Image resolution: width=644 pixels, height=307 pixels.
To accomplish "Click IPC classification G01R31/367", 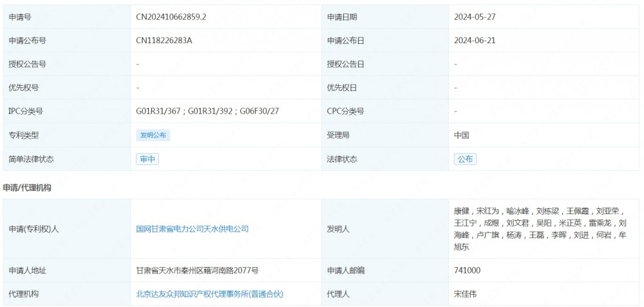I will (x=159, y=112).
